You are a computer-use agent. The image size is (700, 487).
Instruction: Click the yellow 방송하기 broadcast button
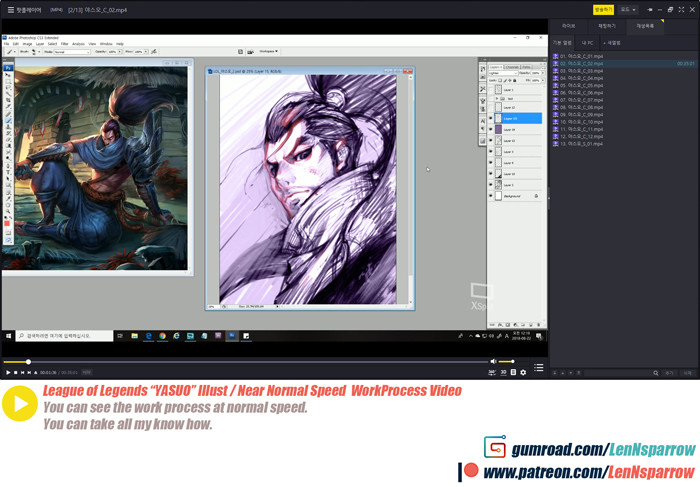point(603,9)
